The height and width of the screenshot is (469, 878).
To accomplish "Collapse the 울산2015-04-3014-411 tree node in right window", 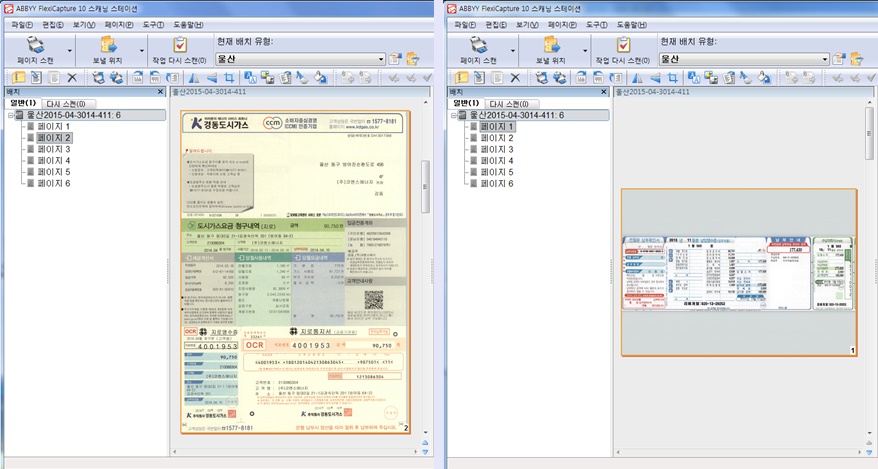I will [454, 115].
